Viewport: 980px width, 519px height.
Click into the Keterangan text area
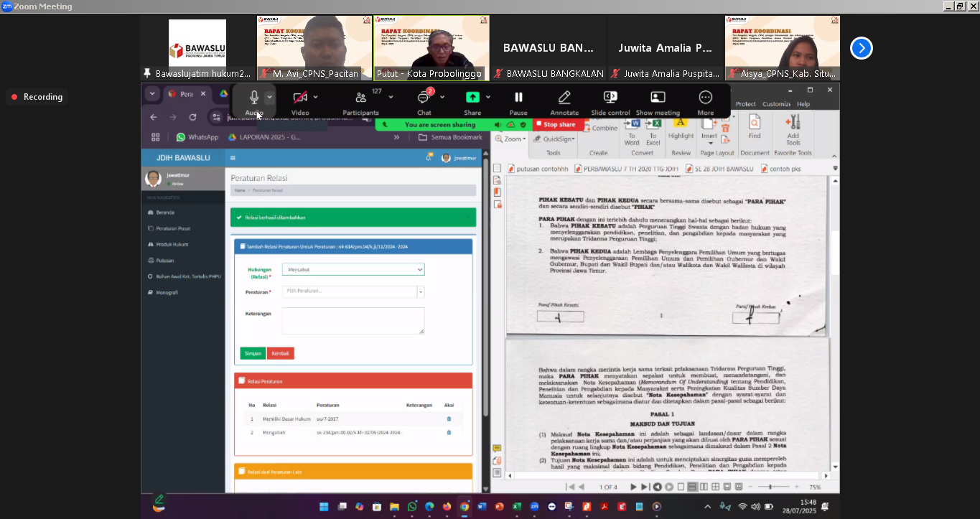pyautogui.click(x=353, y=320)
